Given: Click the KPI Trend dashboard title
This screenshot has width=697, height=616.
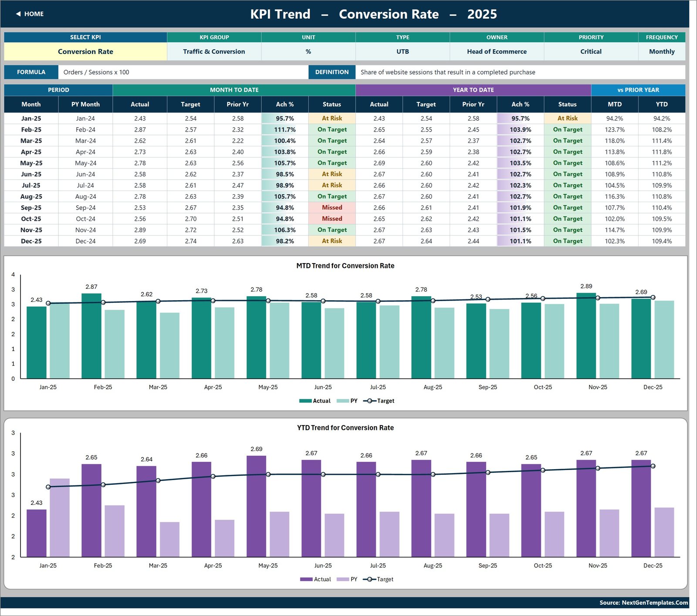Looking at the screenshot, I should coord(373,14).
